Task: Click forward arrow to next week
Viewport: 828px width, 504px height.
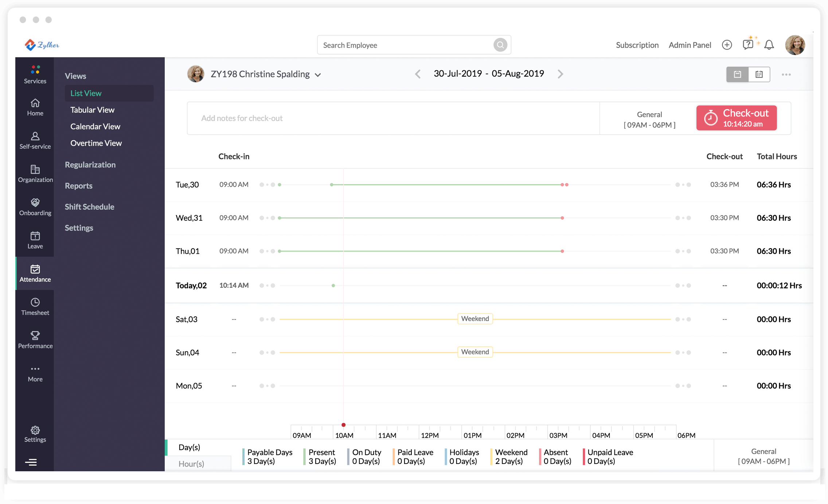Action: point(559,74)
